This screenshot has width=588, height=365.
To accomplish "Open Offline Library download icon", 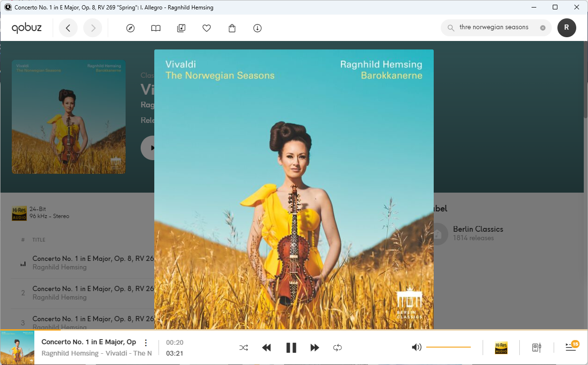I will click(257, 28).
